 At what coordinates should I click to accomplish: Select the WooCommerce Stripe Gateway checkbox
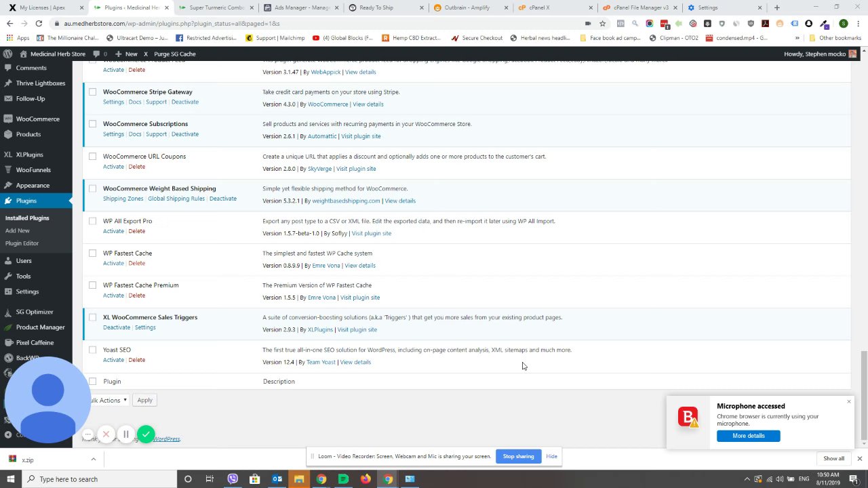click(x=93, y=92)
